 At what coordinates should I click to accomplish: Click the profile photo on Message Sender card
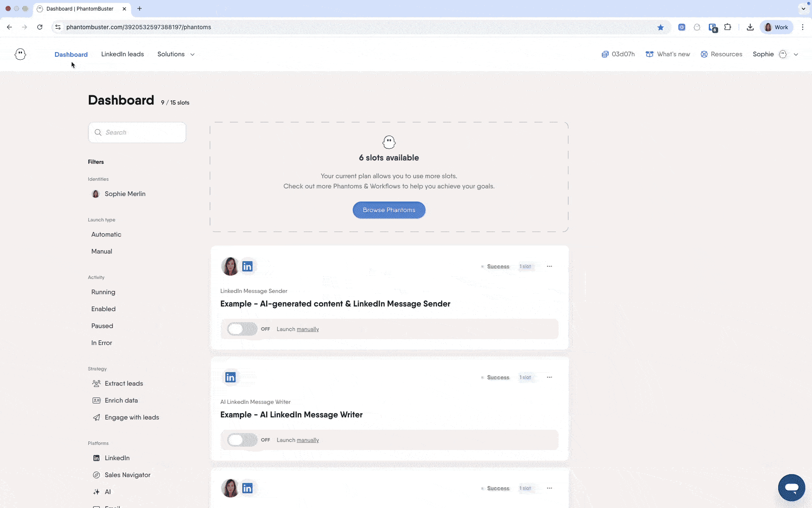coord(230,266)
